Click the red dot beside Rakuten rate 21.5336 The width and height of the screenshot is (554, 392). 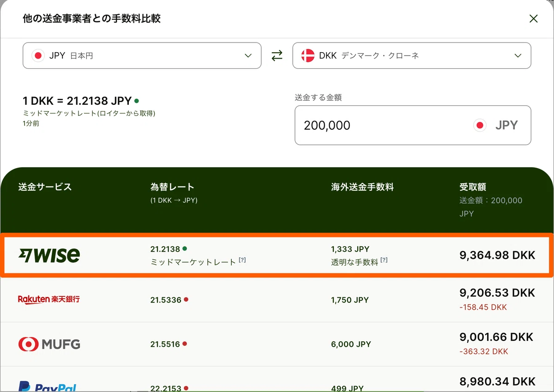[x=186, y=300]
